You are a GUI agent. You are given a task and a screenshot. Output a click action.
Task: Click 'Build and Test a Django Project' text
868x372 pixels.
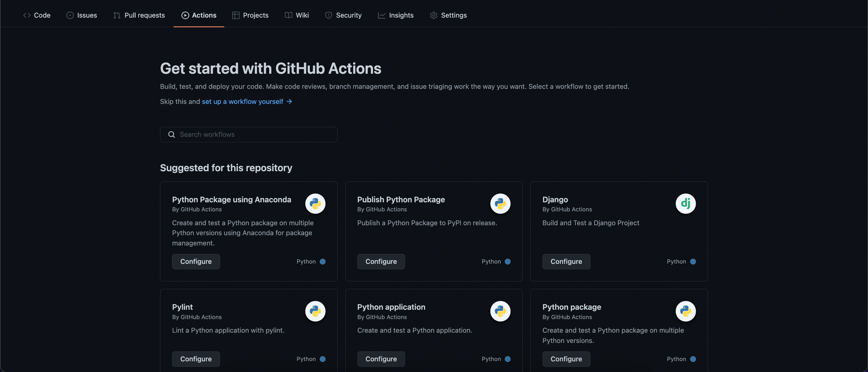591,223
